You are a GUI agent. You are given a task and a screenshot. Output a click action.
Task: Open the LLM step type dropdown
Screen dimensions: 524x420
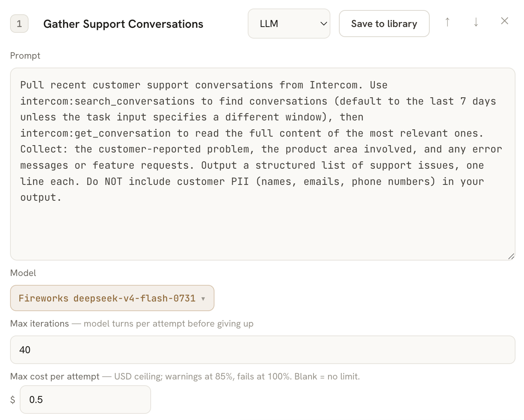click(x=289, y=24)
